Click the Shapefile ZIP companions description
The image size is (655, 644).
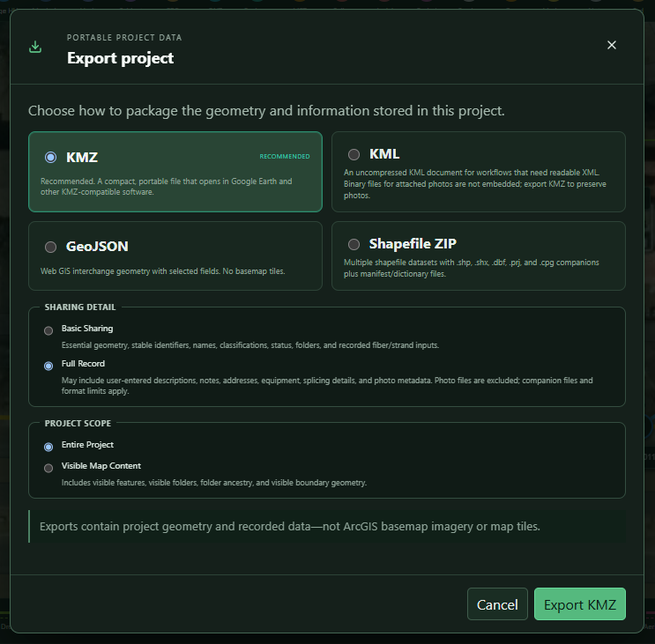[472, 268]
